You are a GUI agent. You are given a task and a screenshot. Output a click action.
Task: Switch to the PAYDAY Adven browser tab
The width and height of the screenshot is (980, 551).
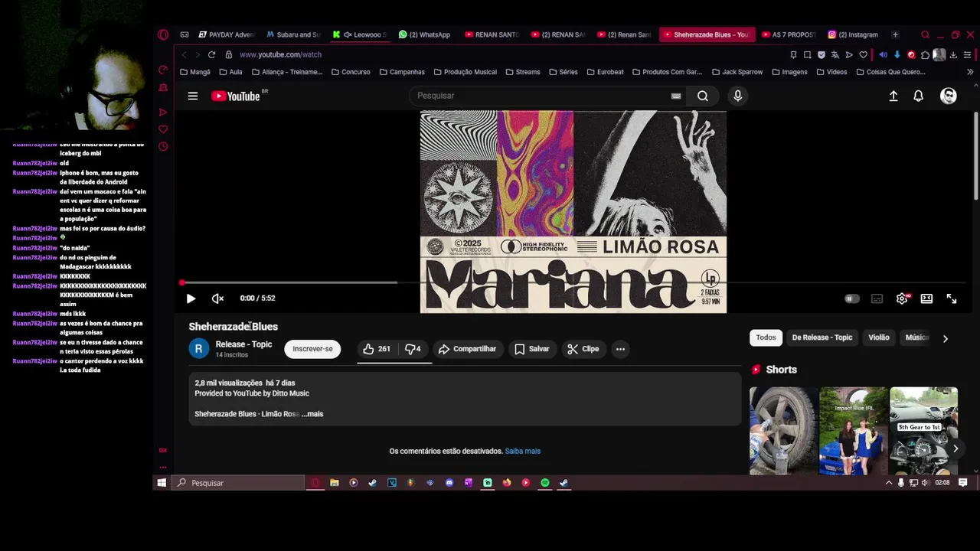click(x=227, y=34)
